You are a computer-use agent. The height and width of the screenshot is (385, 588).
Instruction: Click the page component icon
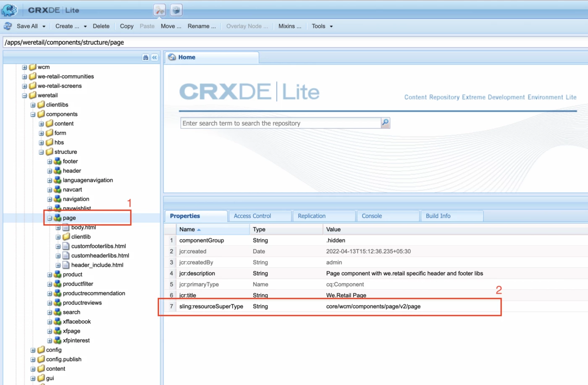click(58, 218)
